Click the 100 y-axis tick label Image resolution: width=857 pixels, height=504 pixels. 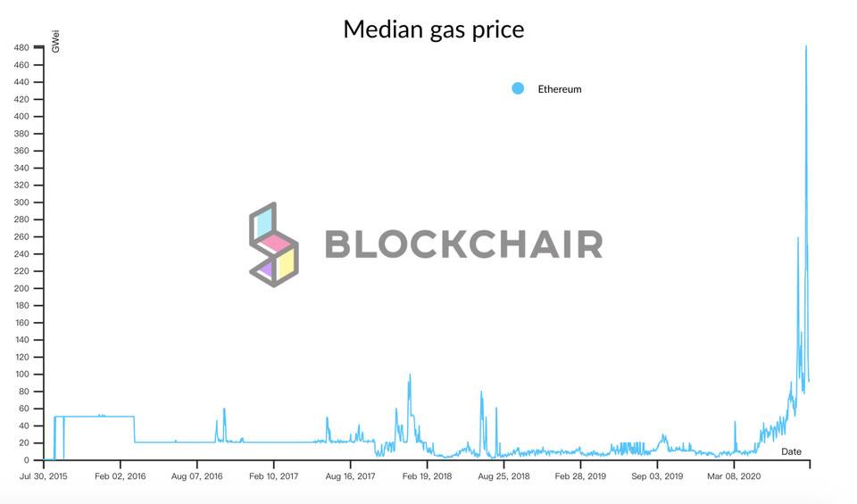[x=21, y=375]
